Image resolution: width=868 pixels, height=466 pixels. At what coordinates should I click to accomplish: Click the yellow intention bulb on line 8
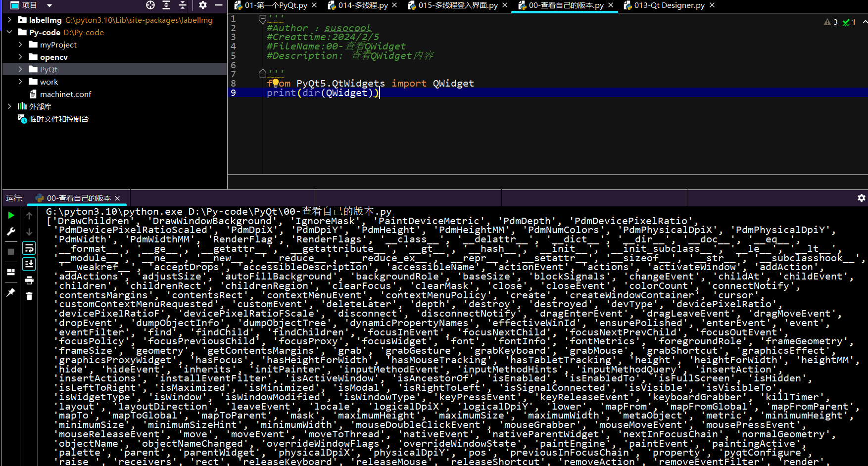(276, 83)
